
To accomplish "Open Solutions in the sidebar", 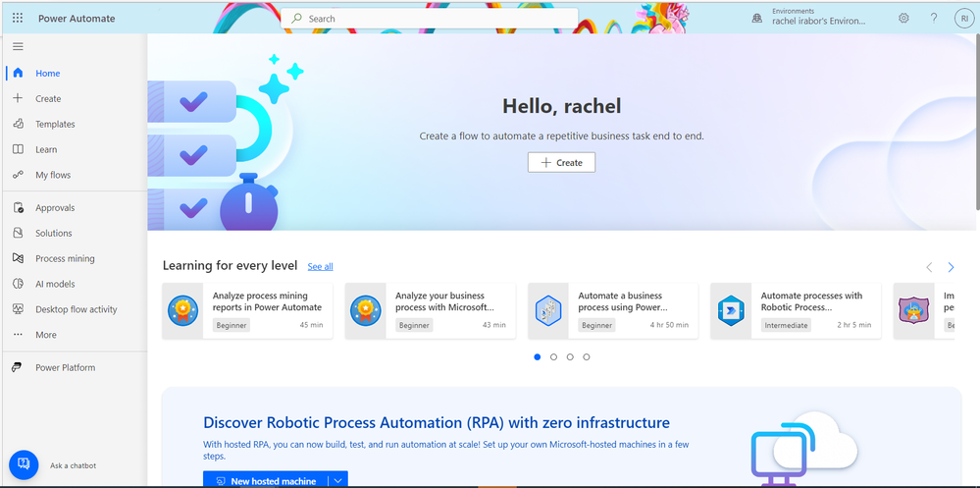I will pos(54,233).
